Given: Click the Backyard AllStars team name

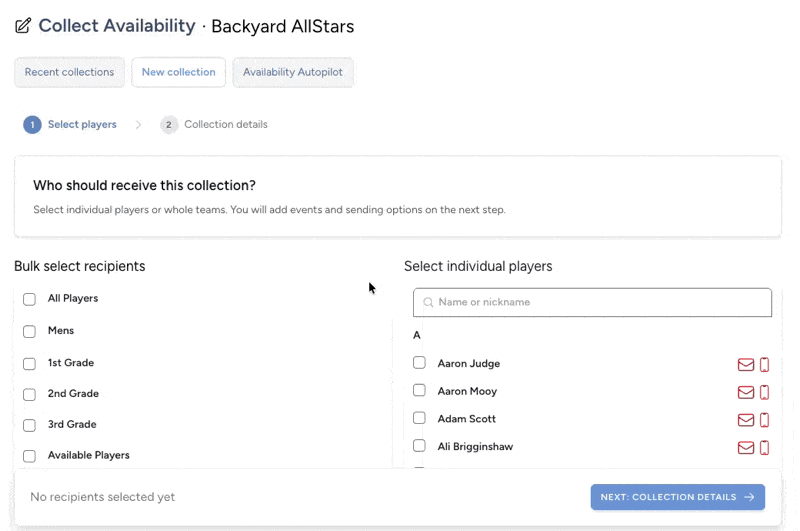Looking at the screenshot, I should click(283, 27).
